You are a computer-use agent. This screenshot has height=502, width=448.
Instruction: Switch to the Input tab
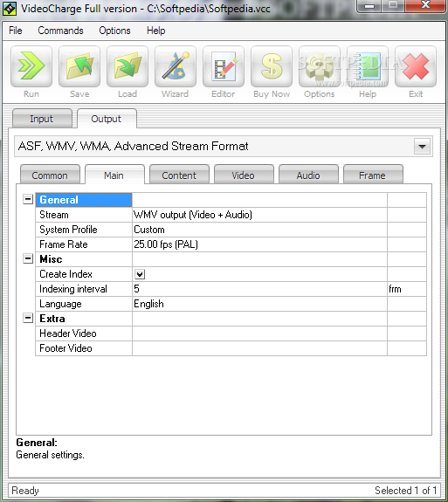point(42,119)
